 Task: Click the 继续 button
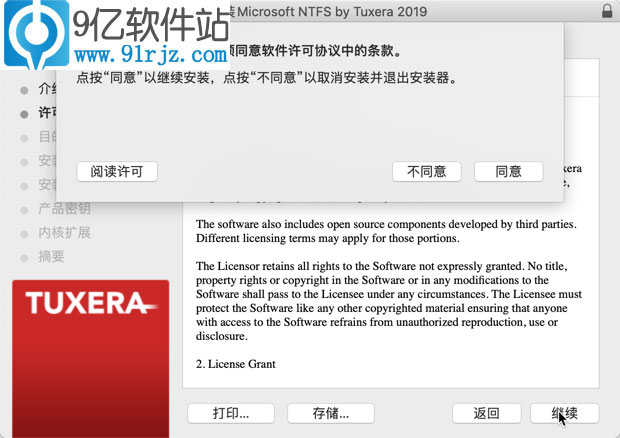564,413
